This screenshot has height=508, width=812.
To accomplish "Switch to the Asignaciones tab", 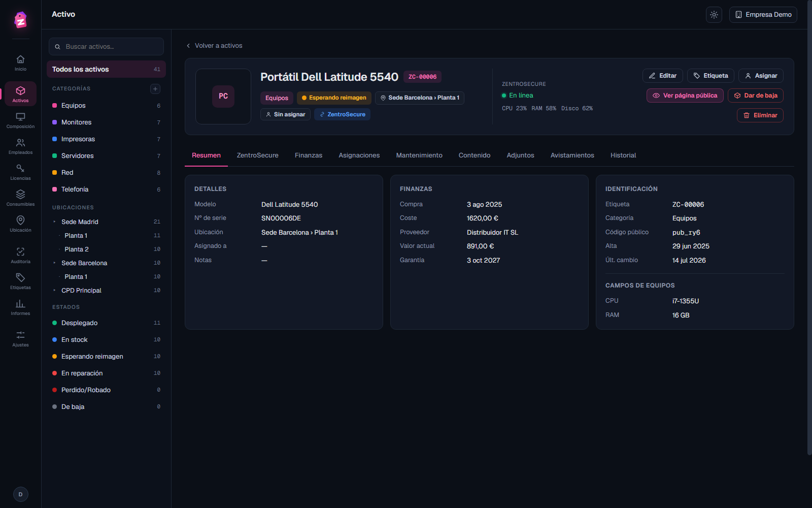I will [359, 155].
